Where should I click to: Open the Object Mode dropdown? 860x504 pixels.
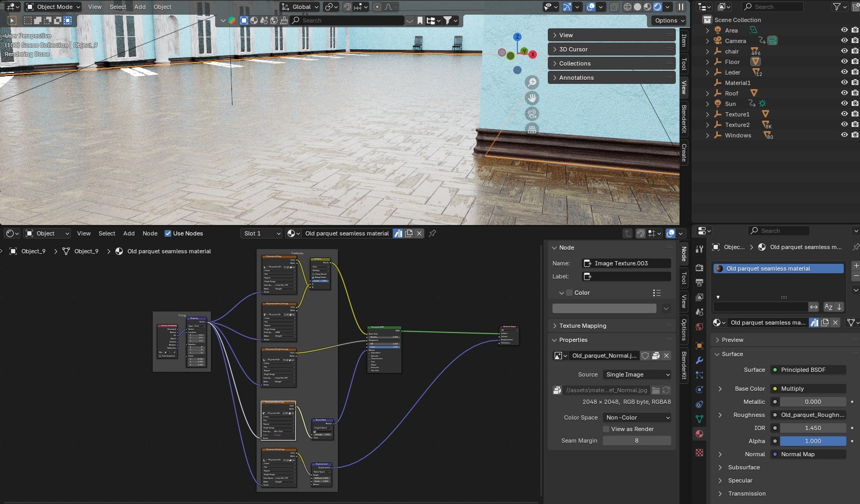[x=52, y=6]
